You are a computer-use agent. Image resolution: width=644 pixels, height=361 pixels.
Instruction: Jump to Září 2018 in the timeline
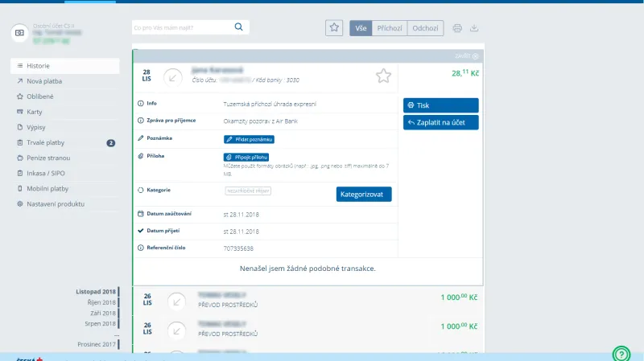(103, 313)
